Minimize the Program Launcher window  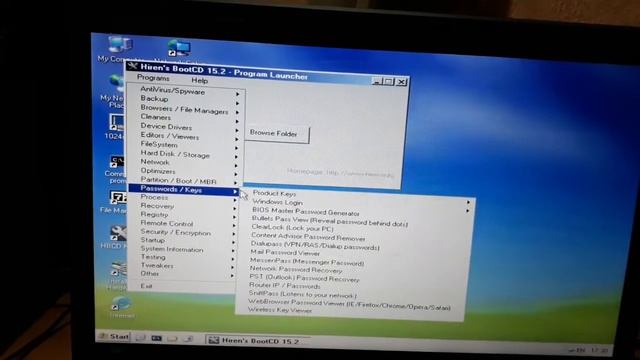(377, 82)
